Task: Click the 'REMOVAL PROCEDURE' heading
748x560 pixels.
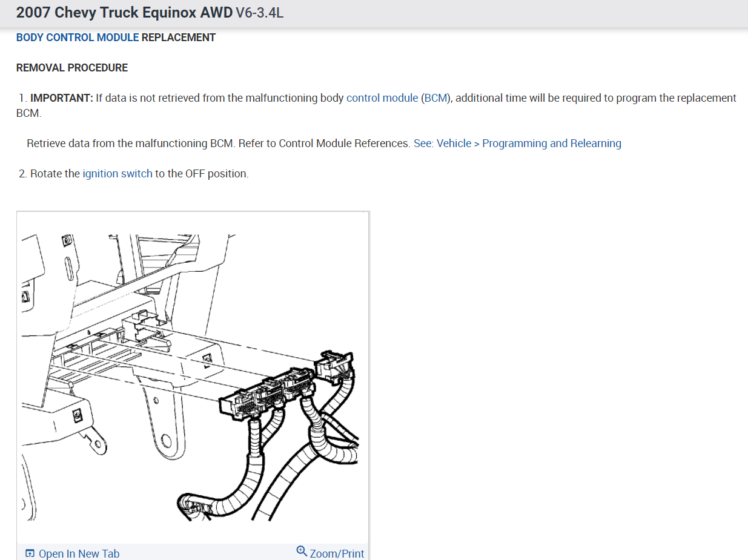Action: click(x=72, y=68)
